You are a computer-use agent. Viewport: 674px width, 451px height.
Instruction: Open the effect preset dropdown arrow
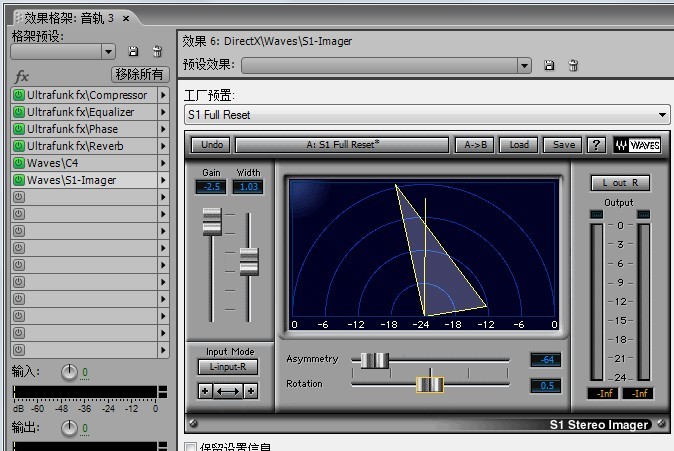click(x=524, y=66)
